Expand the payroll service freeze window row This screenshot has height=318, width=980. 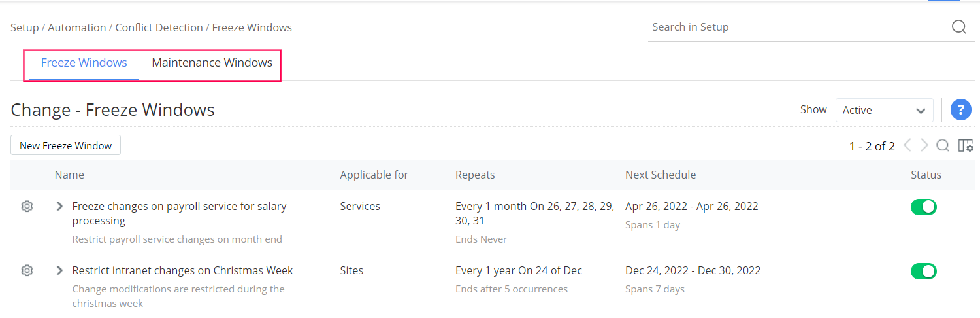point(59,206)
